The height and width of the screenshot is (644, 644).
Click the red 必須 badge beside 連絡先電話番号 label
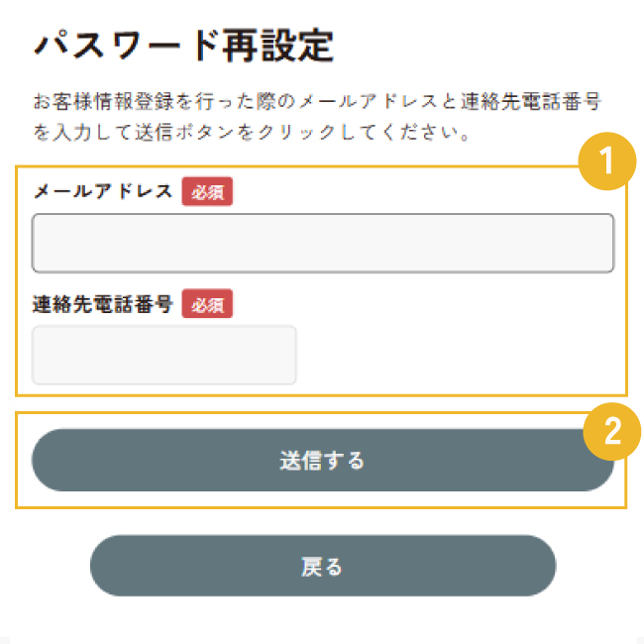[207, 304]
